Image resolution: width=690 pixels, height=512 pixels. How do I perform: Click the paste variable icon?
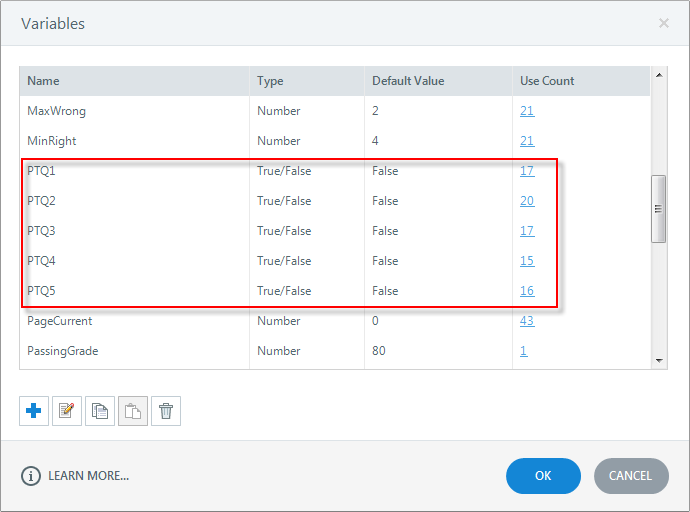click(133, 411)
